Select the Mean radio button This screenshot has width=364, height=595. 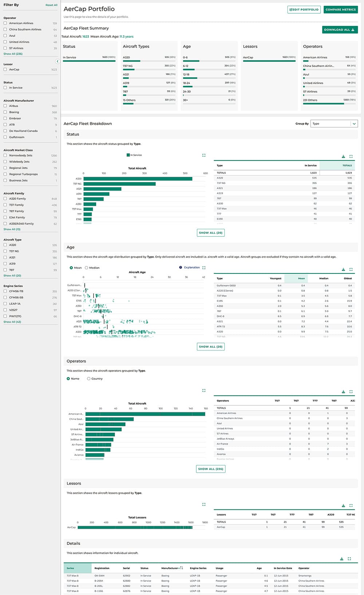(x=71, y=268)
